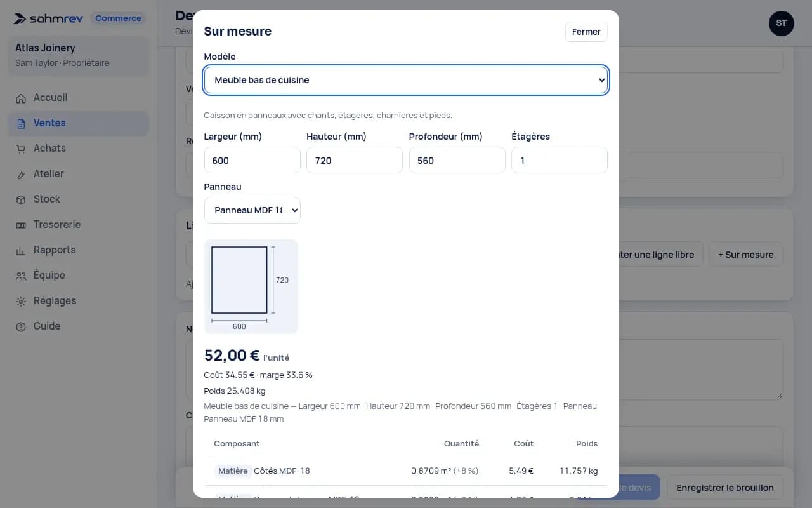Click the Quantité column header
This screenshot has height=508, width=812.
pyautogui.click(x=461, y=444)
